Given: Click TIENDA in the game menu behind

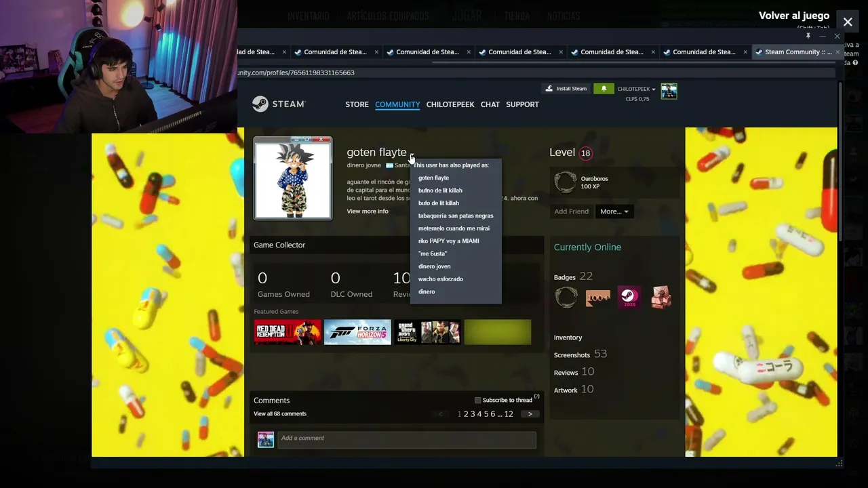Looking at the screenshot, I should (517, 16).
